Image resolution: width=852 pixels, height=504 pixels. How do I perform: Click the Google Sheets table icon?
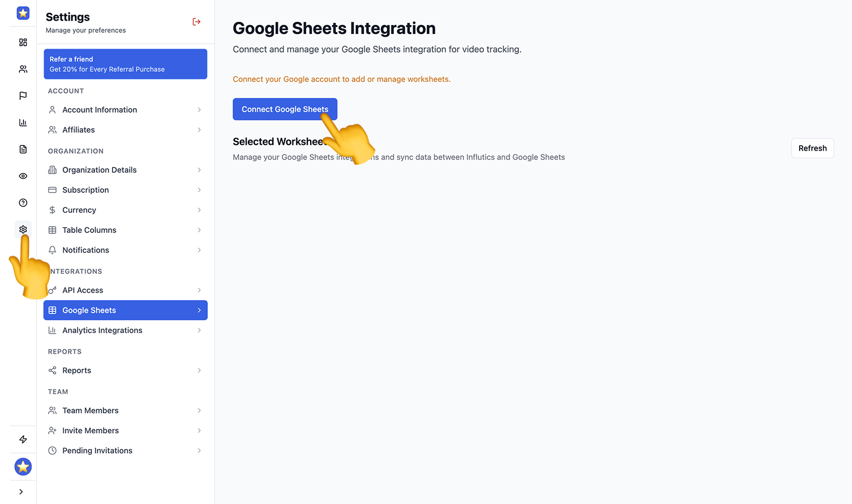click(52, 310)
